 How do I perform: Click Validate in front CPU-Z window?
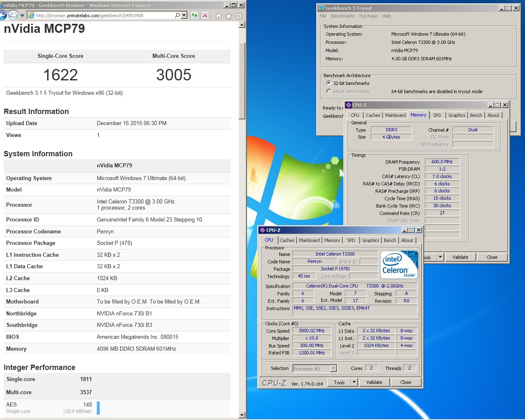[x=374, y=382]
